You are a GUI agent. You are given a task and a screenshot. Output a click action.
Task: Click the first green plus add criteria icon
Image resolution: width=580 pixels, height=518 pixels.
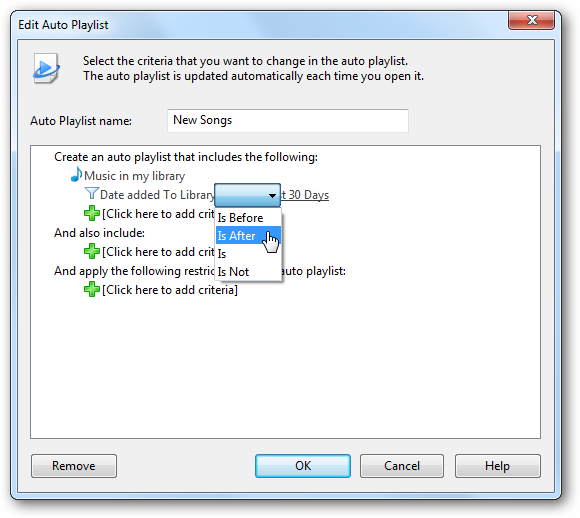pyautogui.click(x=92, y=213)
